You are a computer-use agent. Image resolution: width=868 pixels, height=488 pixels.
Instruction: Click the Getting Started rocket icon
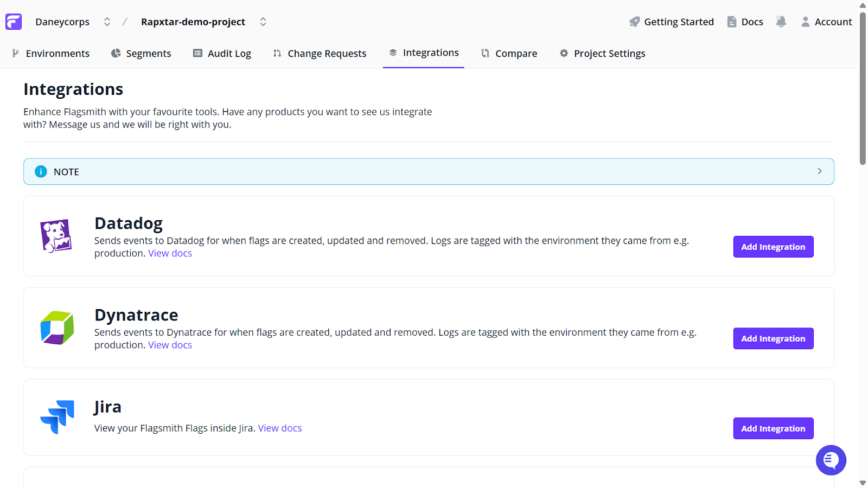coord(634,22)
